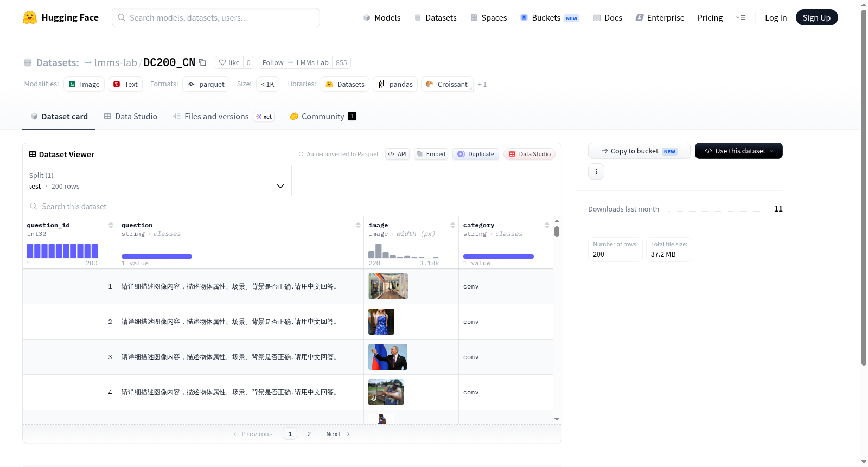Click the Sign Up button

click(816, 18)
